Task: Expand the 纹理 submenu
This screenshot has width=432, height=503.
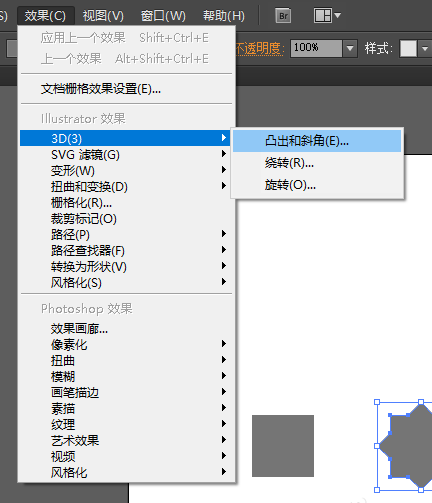Action: click(x=125, y=424)
